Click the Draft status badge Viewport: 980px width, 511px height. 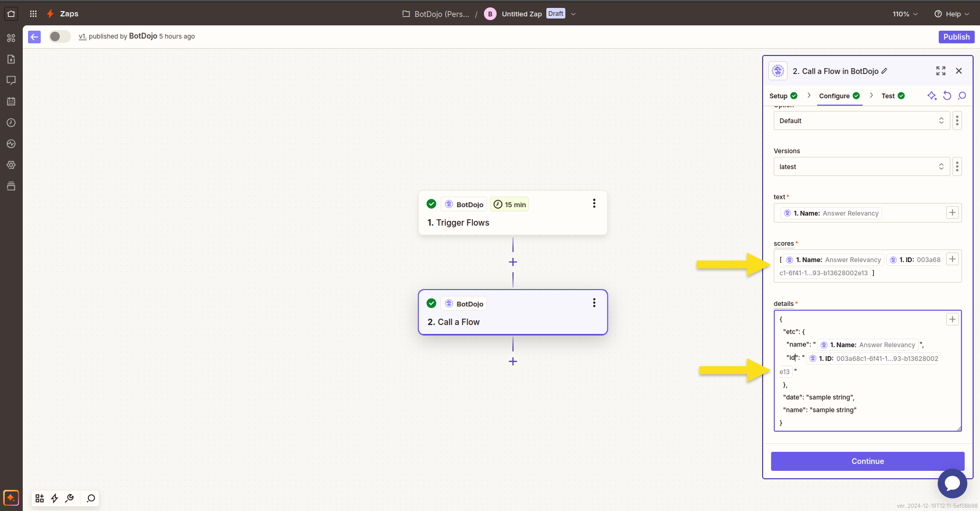click(x=555, y=14)
